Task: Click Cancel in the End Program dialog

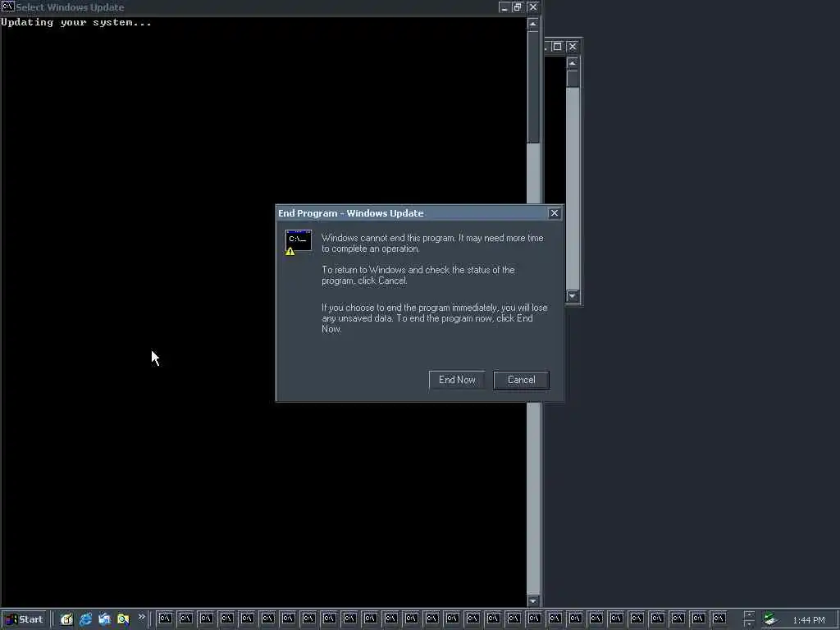Action: 521,380
